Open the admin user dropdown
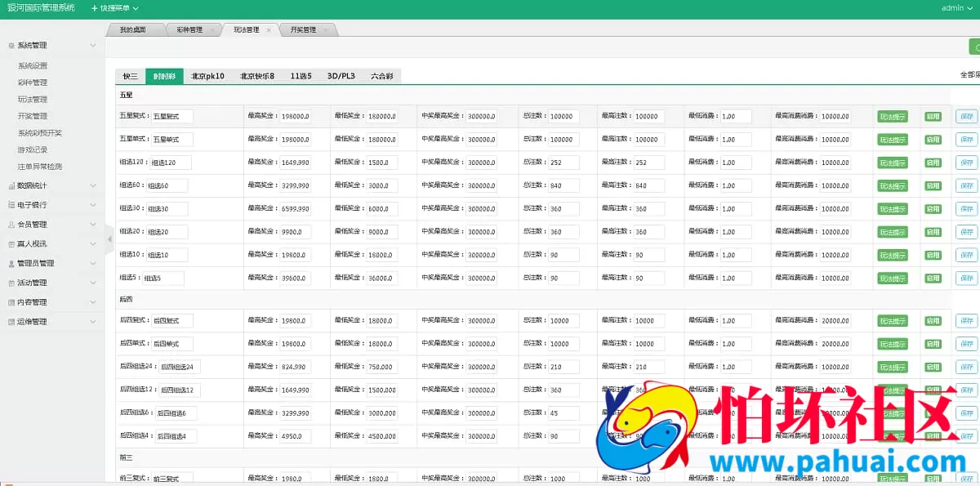980x486 pixels. click(x=956, y=8)
